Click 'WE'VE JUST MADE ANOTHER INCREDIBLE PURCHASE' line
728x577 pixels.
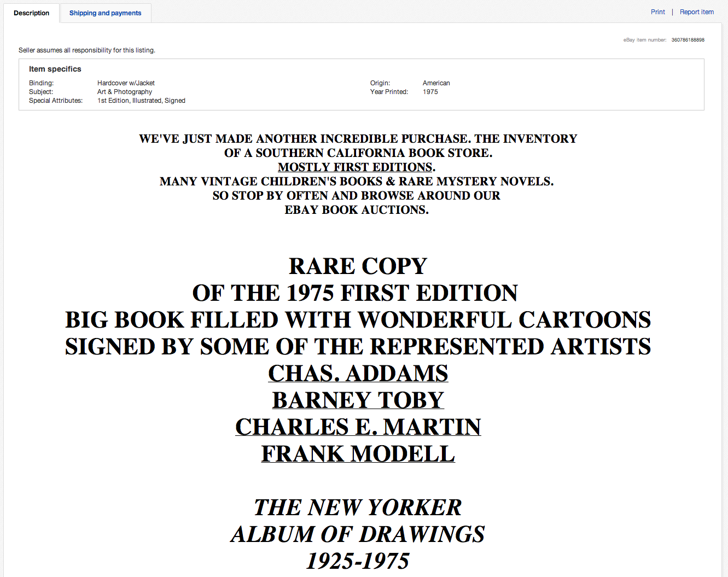tap(358, 139)
